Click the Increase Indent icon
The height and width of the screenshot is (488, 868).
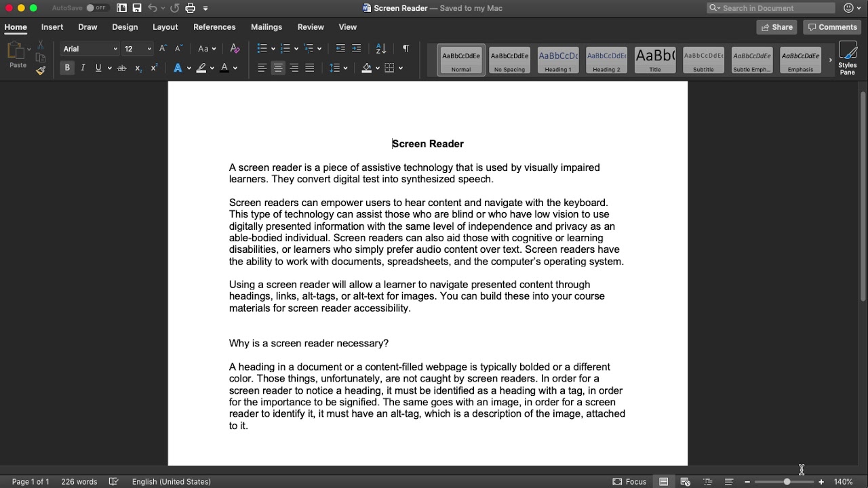click(356, 49)
